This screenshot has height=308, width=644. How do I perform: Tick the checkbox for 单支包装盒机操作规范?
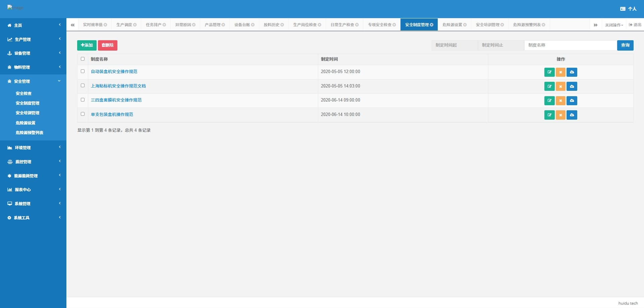click(x=83, y=114)
